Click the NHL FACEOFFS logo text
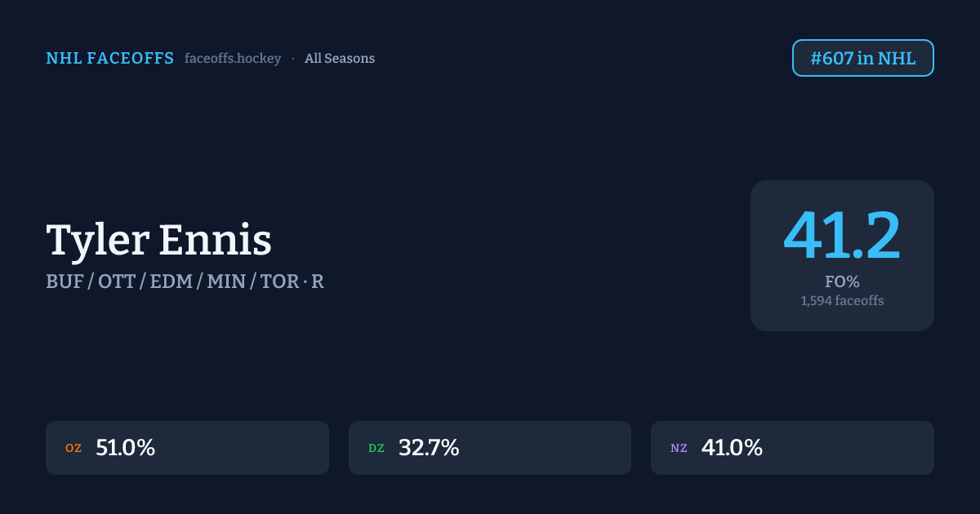The width and height of the screenshot is (980, 514). tap(109, 58)
